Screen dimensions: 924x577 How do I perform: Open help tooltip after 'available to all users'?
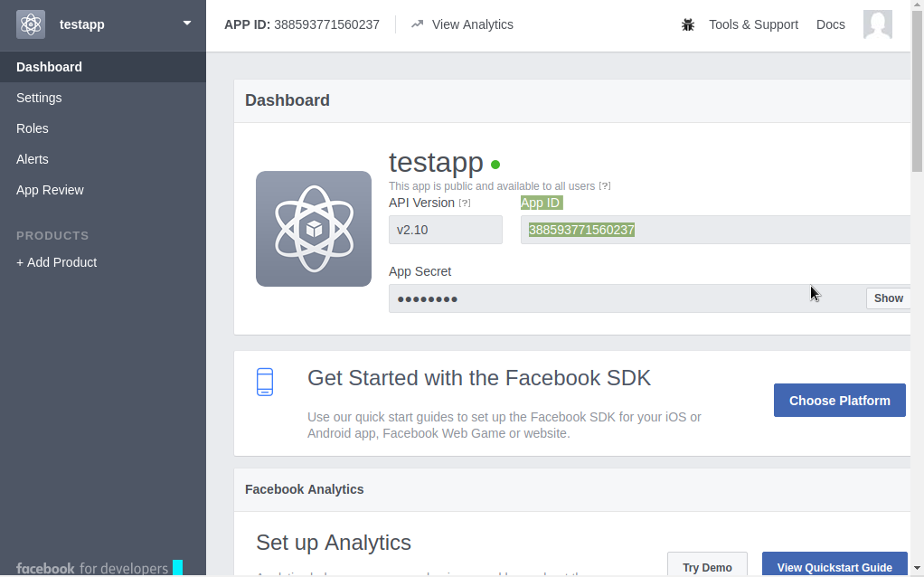click(605, 186)
